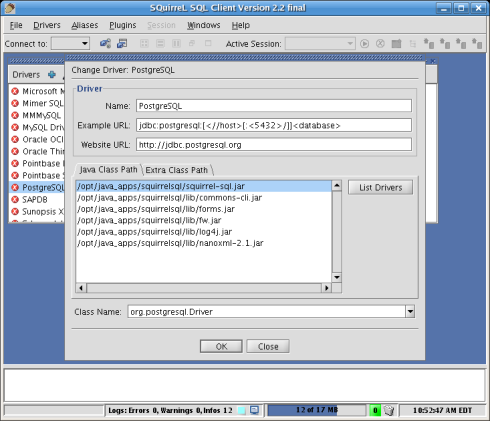This screenshot has width=490, height=421.
Task: Click the blue plus icon to add driver
Action: click(x=52, y=74)
